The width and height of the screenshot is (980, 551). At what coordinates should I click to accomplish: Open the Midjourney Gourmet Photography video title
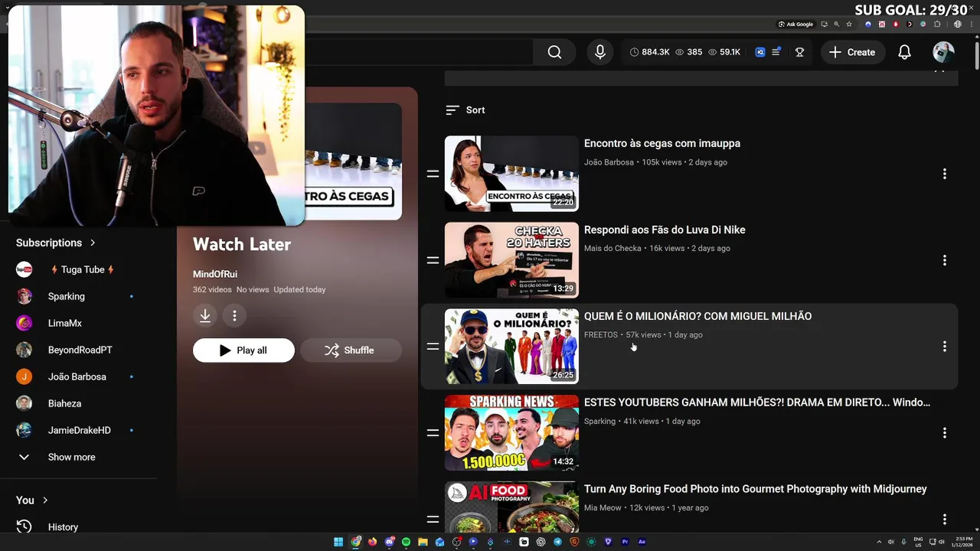coord(756,489)
